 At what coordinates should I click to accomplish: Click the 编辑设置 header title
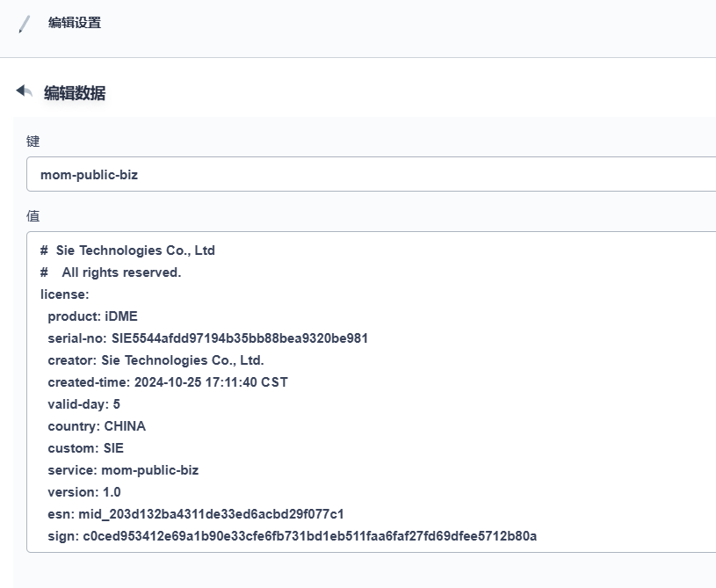click(75, 23)
